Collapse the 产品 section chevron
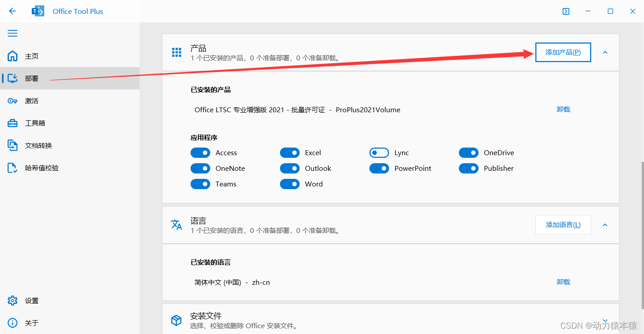644x334 pixels. (605, 52)
